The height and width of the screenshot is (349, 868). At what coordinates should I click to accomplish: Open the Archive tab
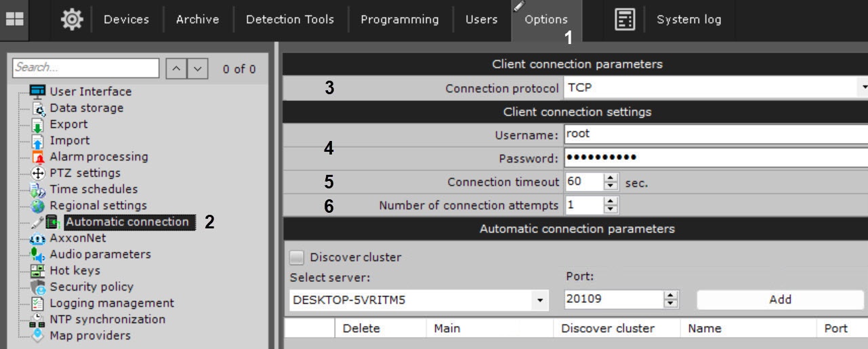tap(197, 20)
